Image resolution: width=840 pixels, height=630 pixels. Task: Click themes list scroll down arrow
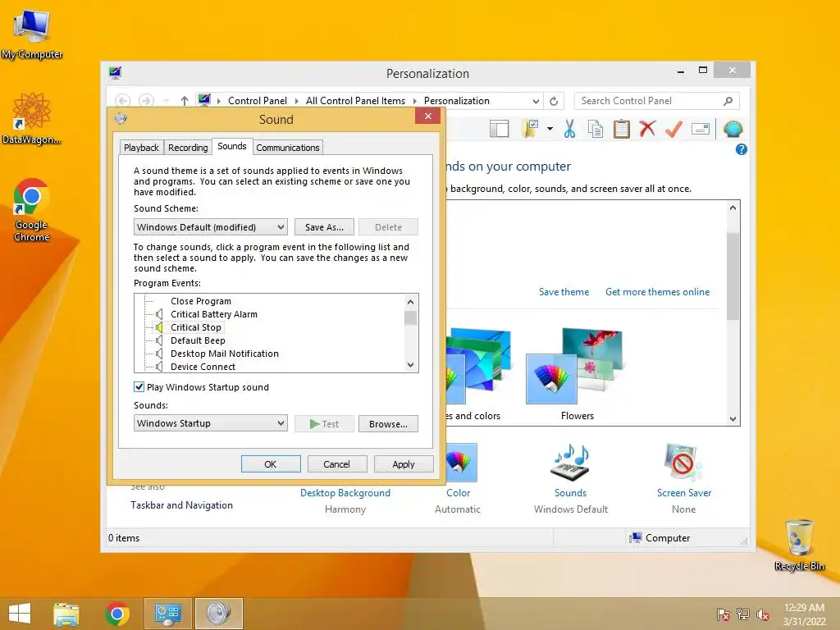733,419
